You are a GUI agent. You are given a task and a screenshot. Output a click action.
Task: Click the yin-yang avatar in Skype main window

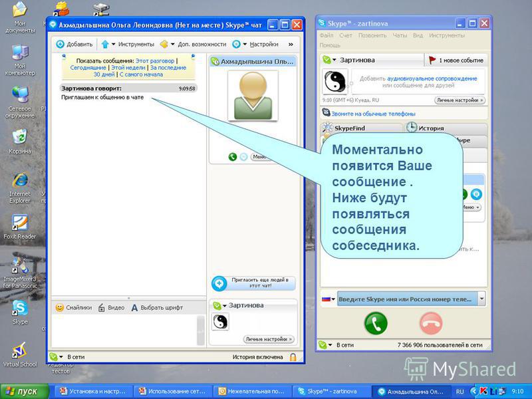[334, 82]
